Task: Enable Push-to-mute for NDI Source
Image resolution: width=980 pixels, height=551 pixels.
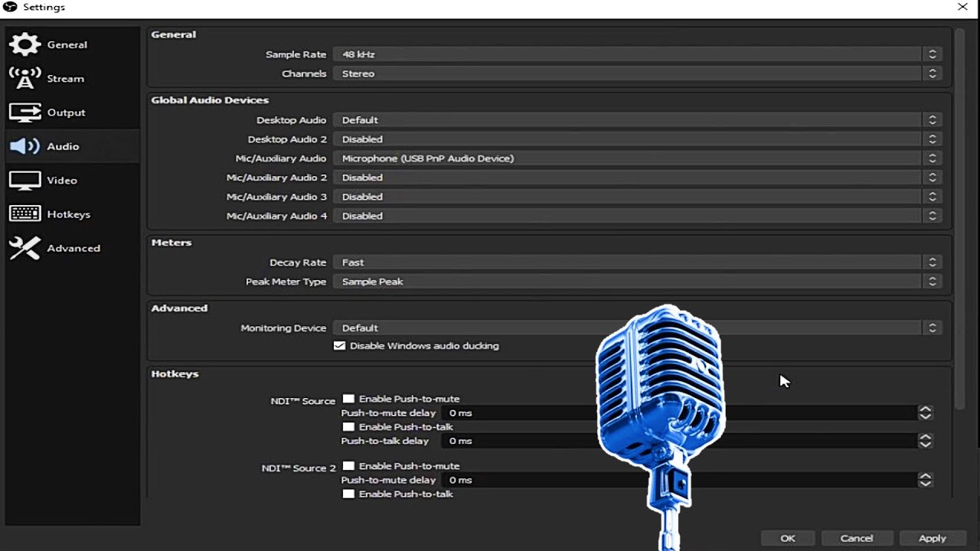Action: tap(348, 399)
